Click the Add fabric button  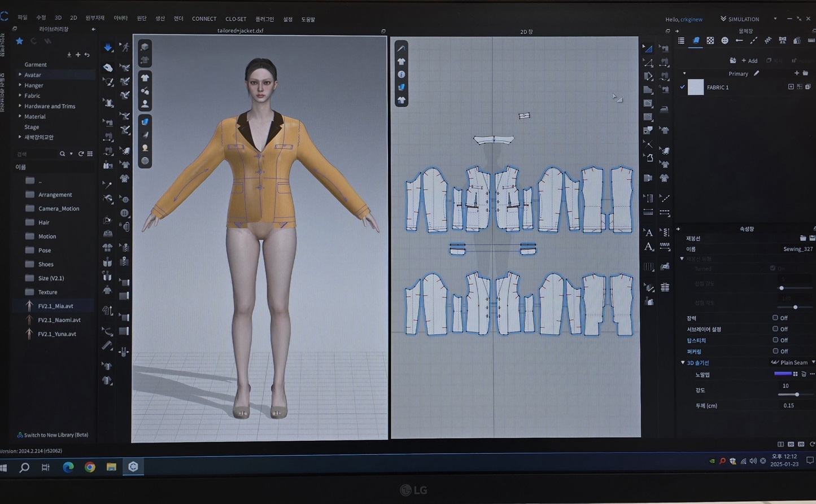point(749,61)
